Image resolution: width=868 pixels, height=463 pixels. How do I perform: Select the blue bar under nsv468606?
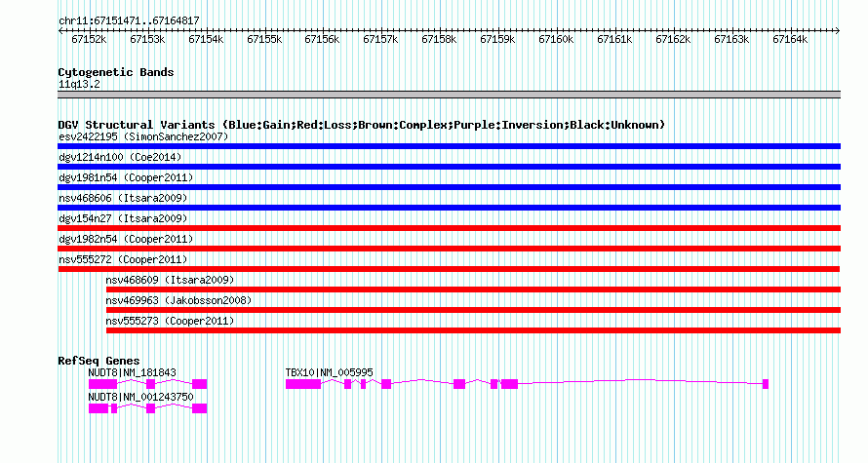click(449, 208)
